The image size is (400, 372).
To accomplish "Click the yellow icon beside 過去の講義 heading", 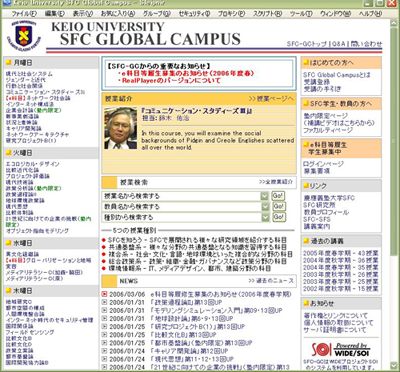I will point(306,241).
